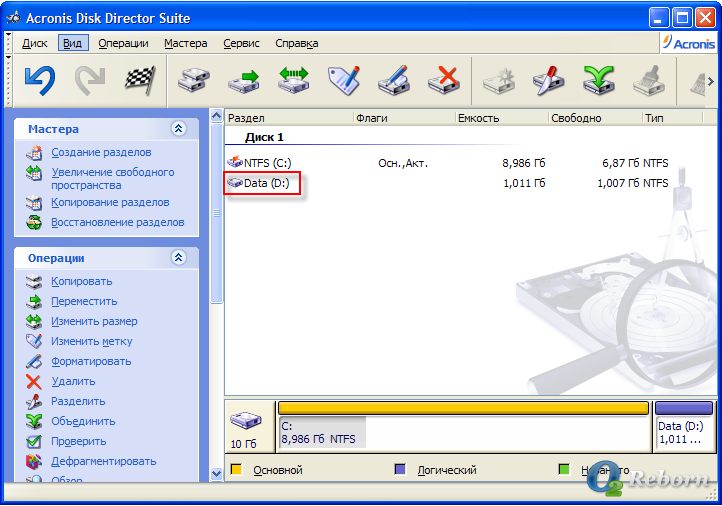Image resolution: width=722 pixels, height=506 pixels.
Task: Click the Копирование разделов sidebar icon
Action: click(34, 203)
